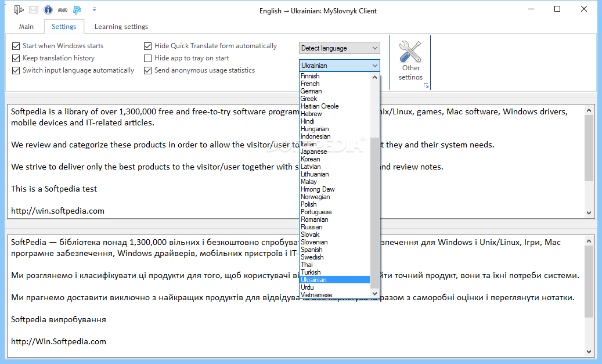
Task: Click the chain link icon
Action: click(x=63, y=10)
